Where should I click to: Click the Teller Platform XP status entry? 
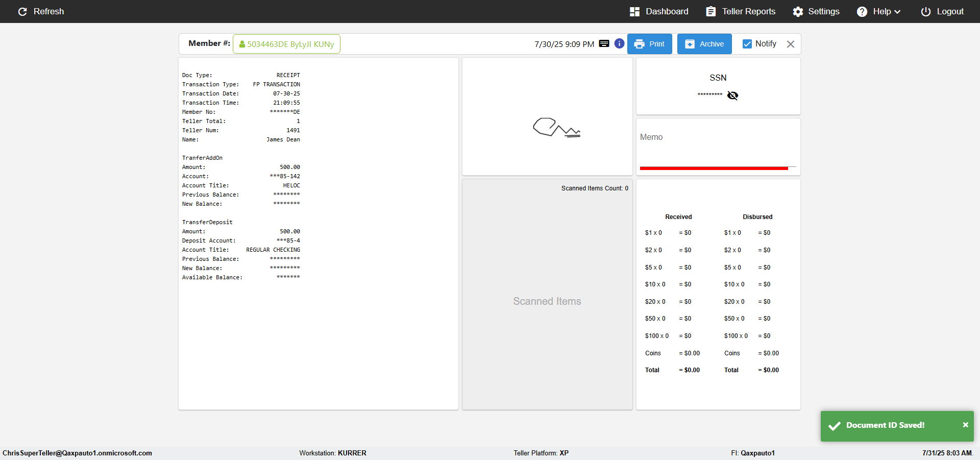541,453
